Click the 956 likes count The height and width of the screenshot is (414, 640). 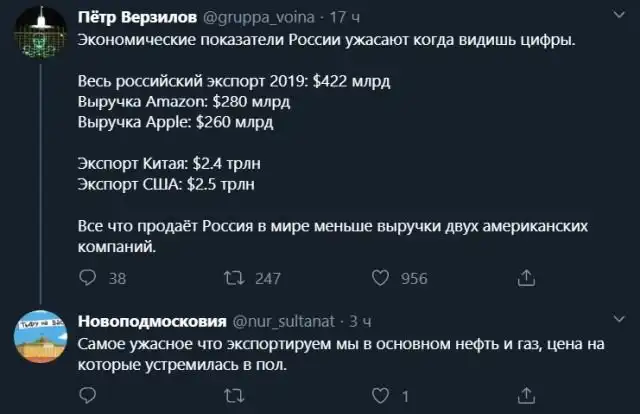point(414,279)
